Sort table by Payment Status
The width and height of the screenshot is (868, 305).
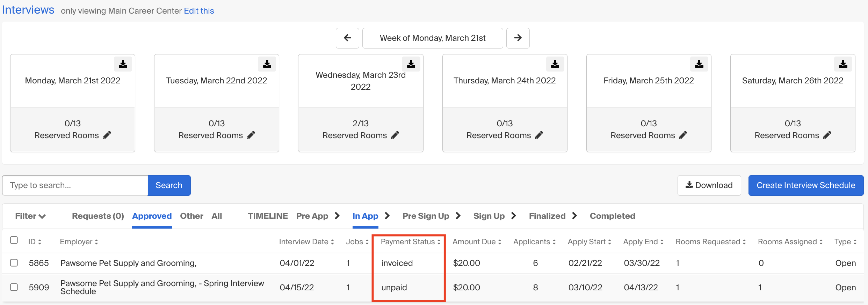(x=411, y=242)
